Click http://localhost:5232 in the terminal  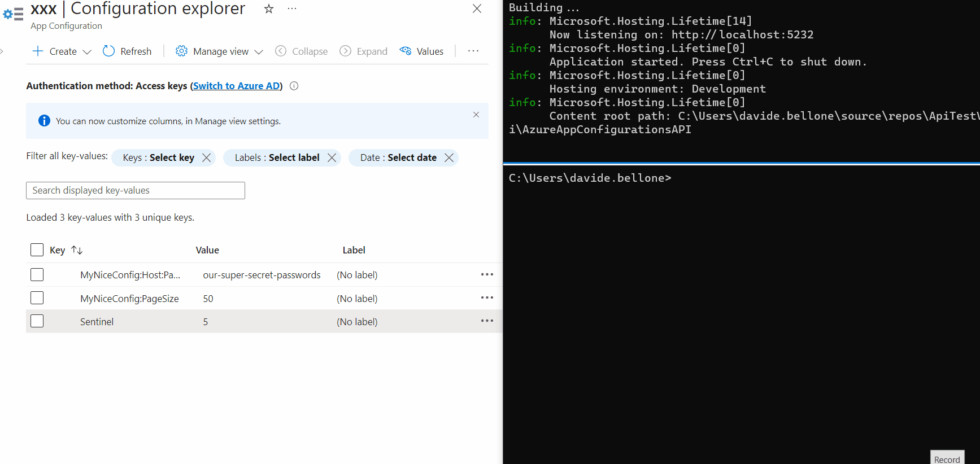pos(742,34)
